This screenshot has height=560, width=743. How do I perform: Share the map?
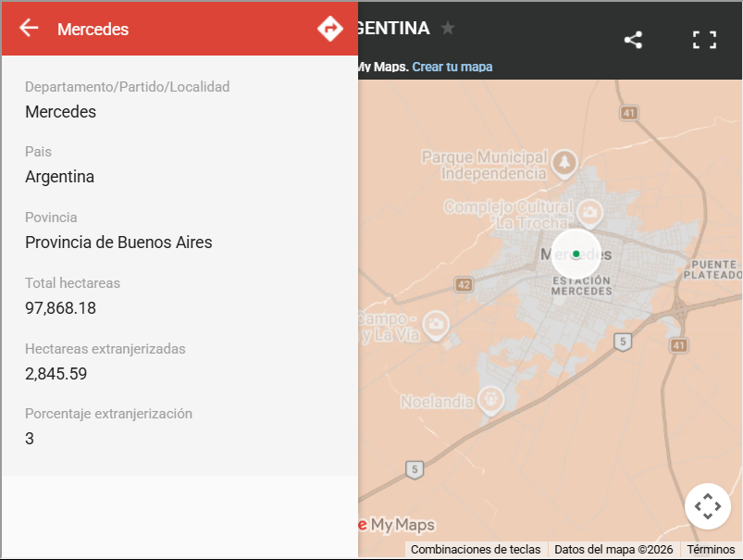coord(633,40)
